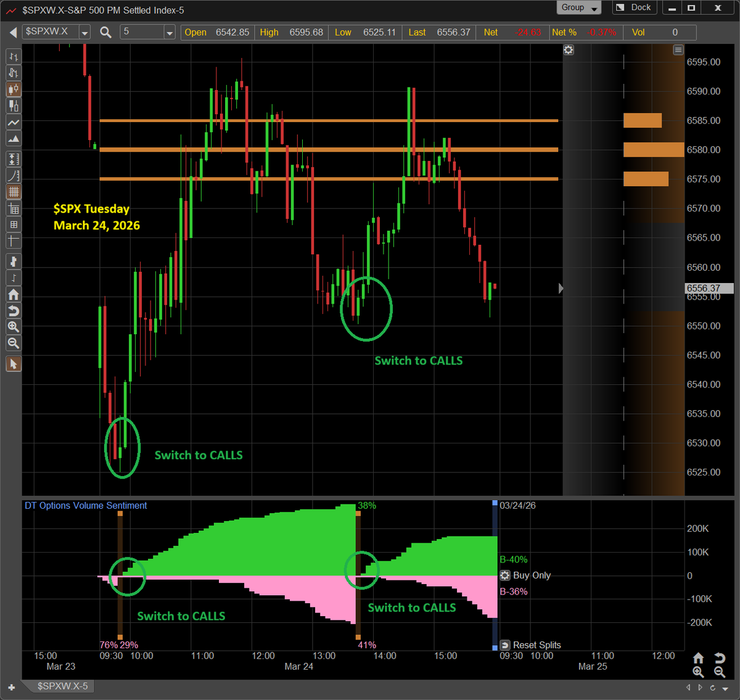This screenshot has width=740, height=700.
Task: Click the 03/24/26 date label
Action: pyautogui.click(x=517, y=506)
